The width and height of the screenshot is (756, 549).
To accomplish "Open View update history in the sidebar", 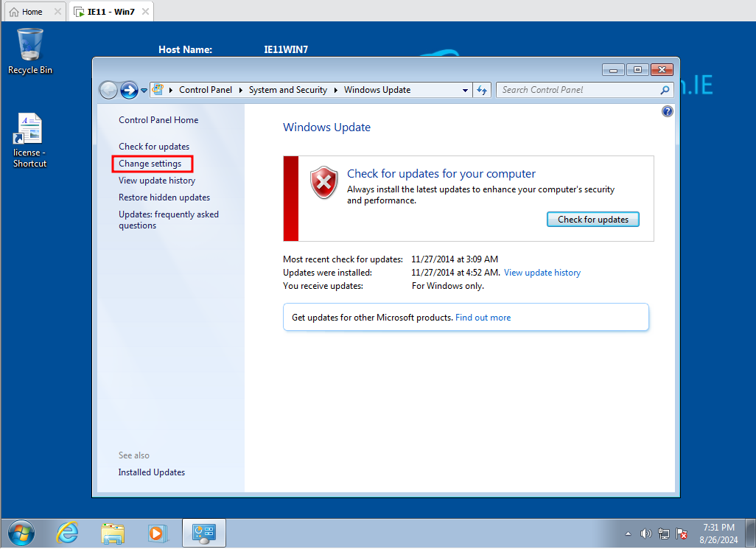I will tap(157, 181).
